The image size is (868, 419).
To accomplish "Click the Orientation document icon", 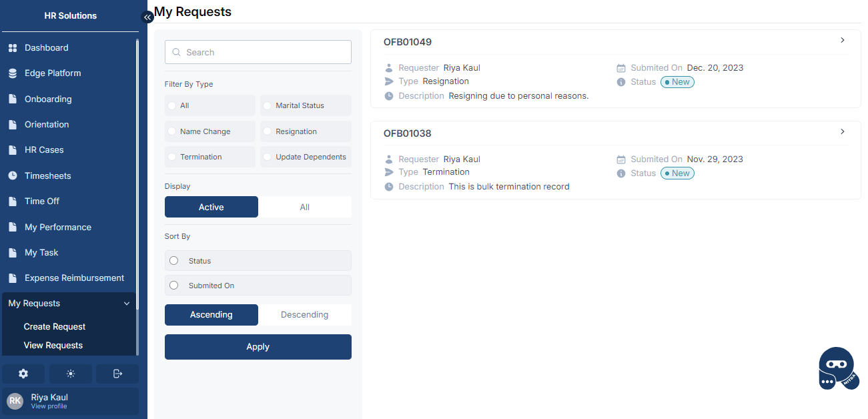I will pos(12,125).
